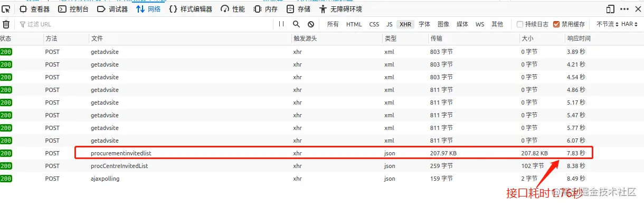Sort by the 响应时间 response time header
The width and height of the screenshot is (644, 205).
coord(604,39)
